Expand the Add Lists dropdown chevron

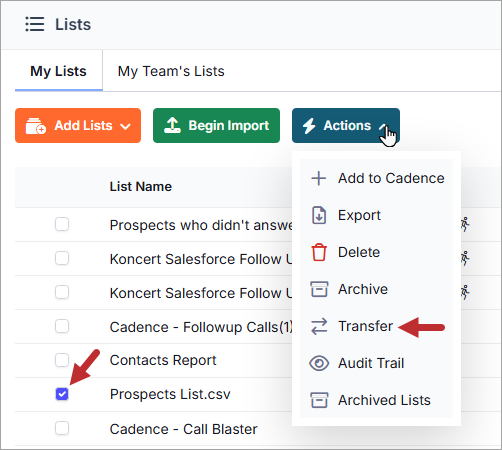pyautogui.click(x=125, y=126)
